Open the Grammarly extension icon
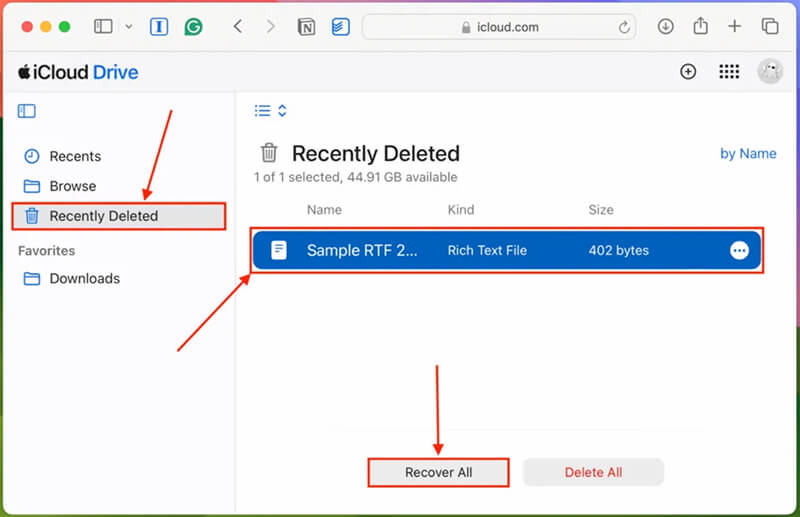Viewport: 800px width, 517px height. (193, 27)
